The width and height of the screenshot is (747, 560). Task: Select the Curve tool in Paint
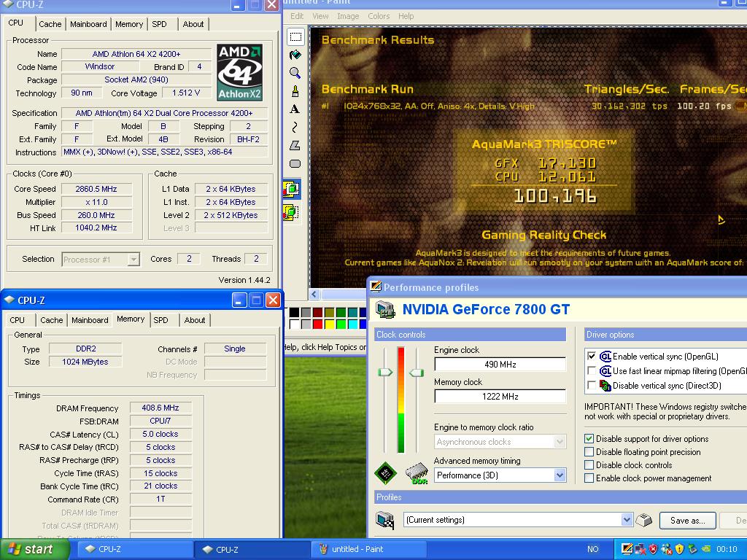(x=295, y=127)
